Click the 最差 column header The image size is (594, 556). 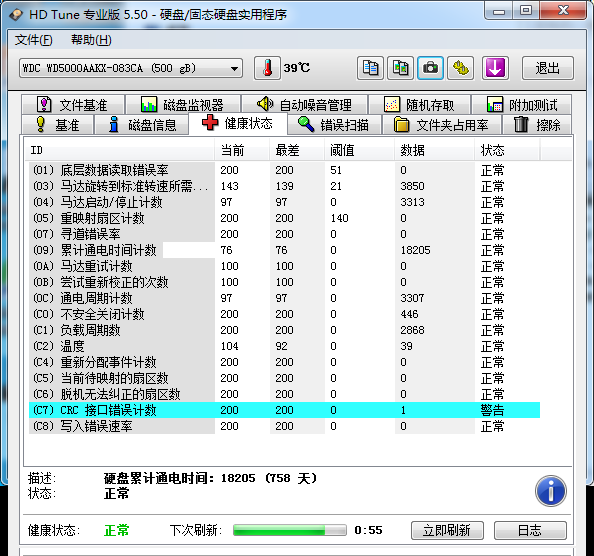coord(297,150)
